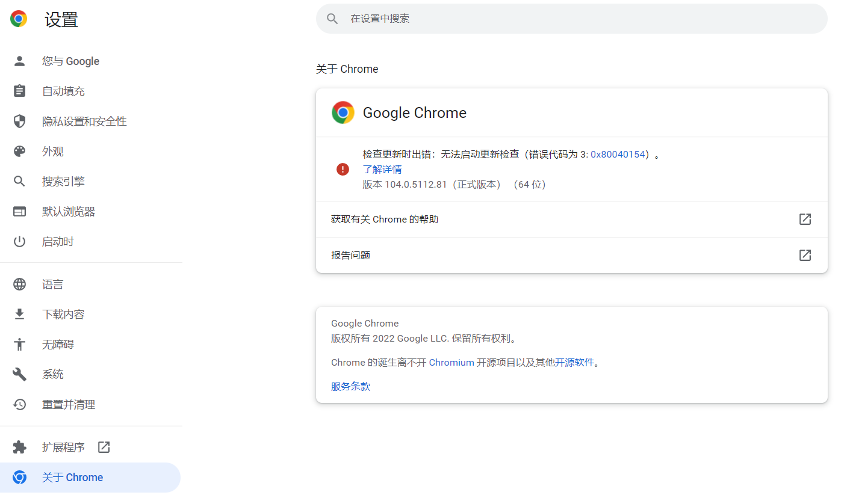Open the wrench icon for 系统
The height and width of the screenshot is (504, 853).
(20, 375)
